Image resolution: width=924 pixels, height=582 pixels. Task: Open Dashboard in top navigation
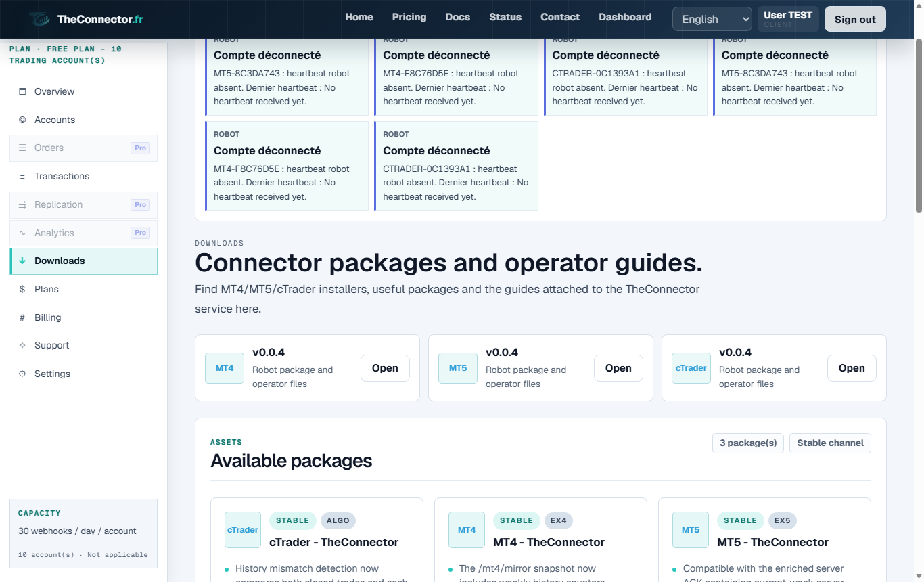pos(626,17)
